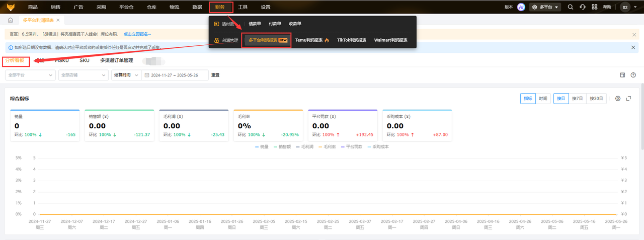Open the 采购 menu
This screenshot has width=644, height=240.
101,7
